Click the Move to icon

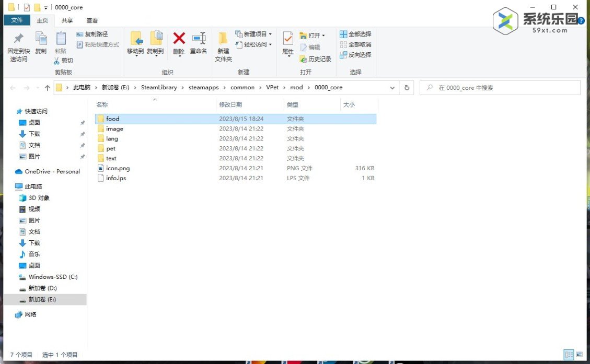135,40
